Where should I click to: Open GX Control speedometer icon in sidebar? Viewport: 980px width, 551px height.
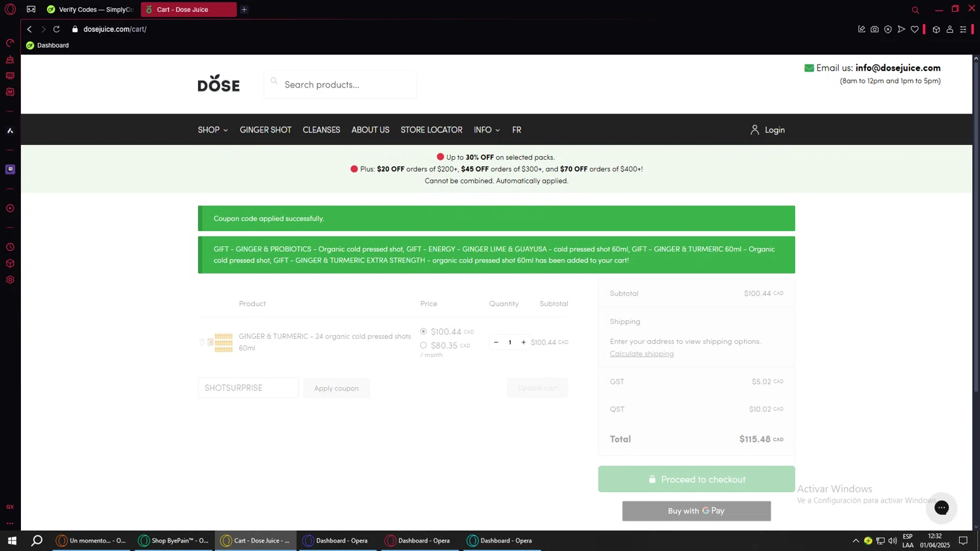click(10, 43)
